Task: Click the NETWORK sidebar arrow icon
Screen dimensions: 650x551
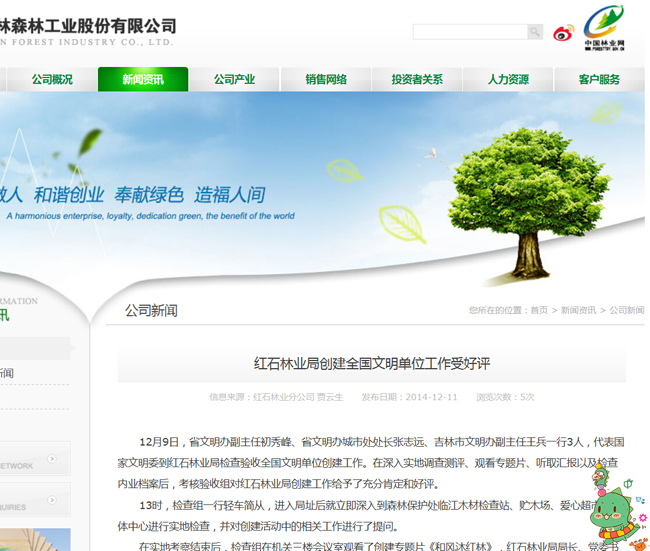Action: (52, 459)
